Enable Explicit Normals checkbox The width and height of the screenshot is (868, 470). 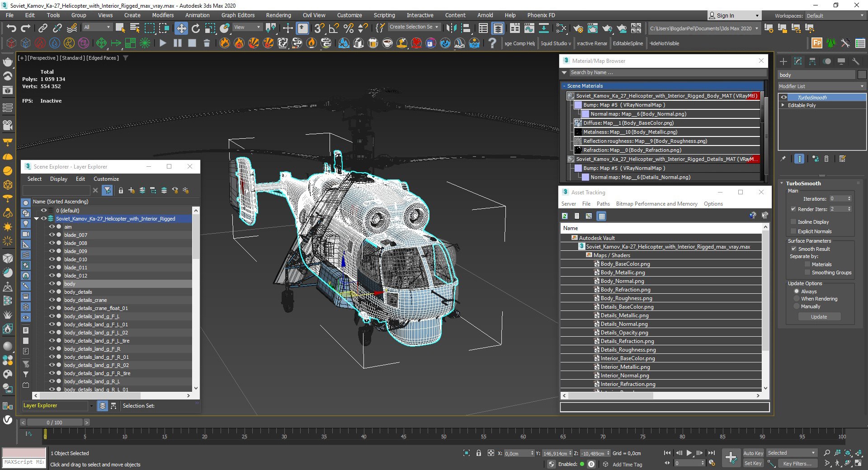click(x=793, y=231)
